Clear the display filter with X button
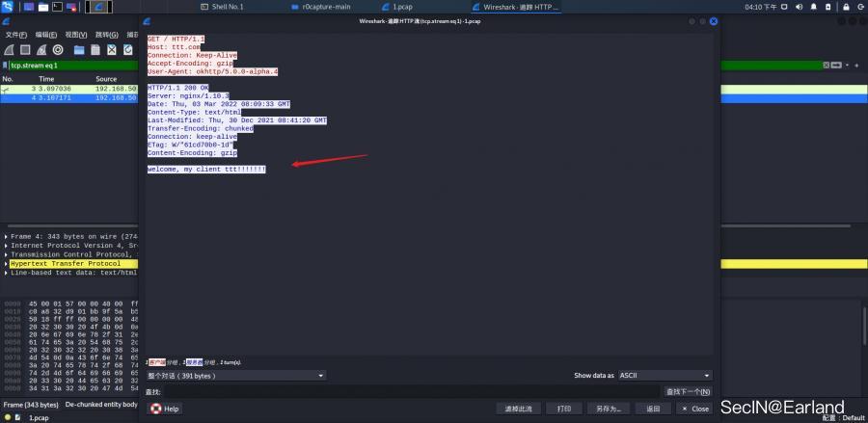 (827, 66)
